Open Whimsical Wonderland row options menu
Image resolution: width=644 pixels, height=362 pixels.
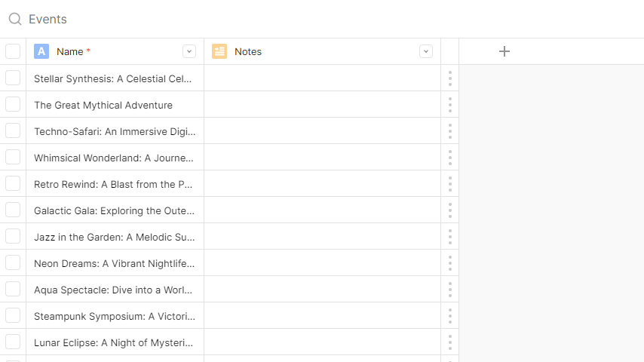pyautogui.click(x=450, y=158)
